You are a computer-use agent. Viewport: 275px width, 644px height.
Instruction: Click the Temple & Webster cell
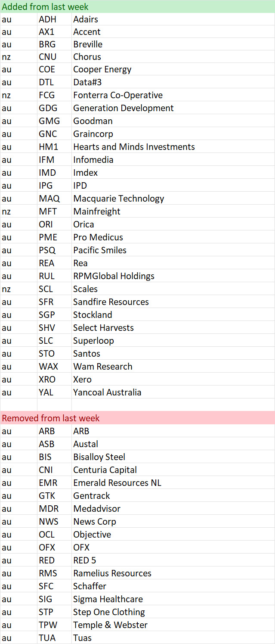[x=173, y=625]
